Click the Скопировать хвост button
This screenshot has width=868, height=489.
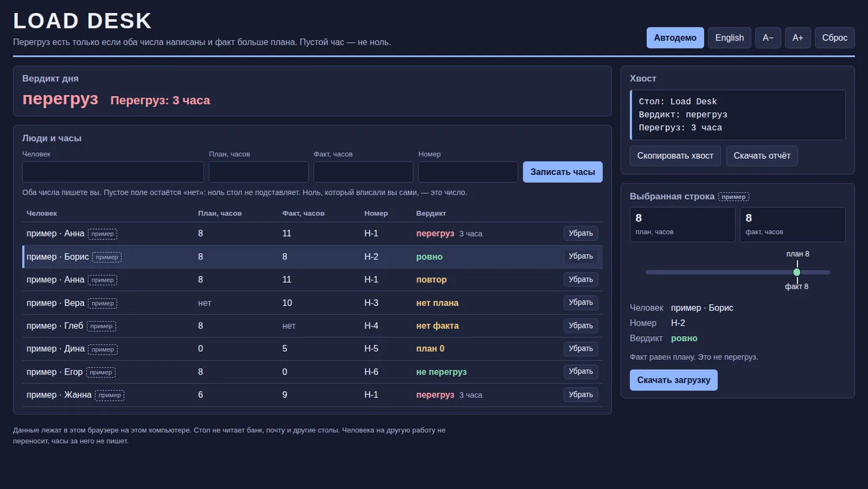coord(675,156)
